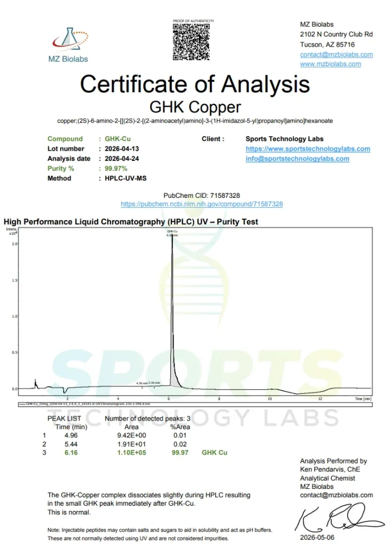Click peak 3 area 1.10E+05
The height and width of the screenshot is (555, 392).
point(132,453)
